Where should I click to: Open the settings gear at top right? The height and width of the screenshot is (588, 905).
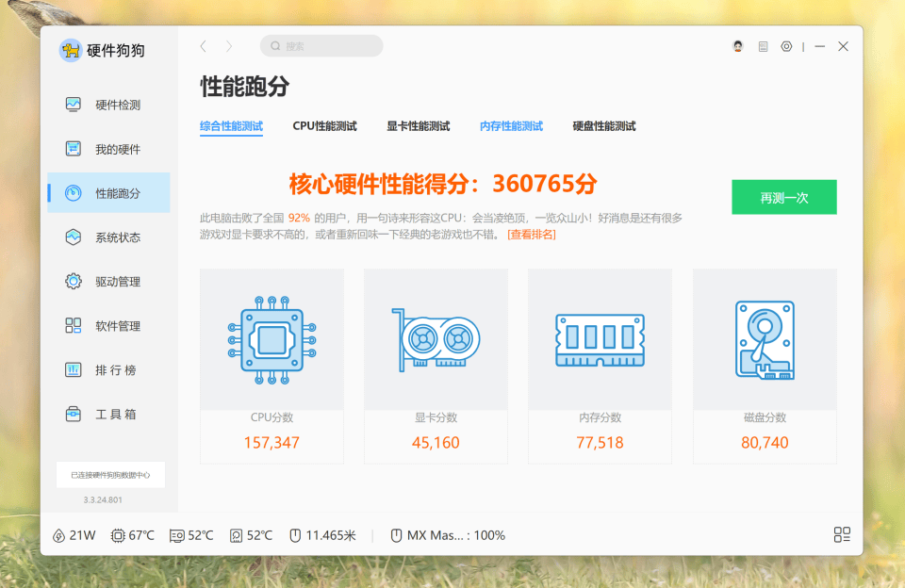pos(785,45)
